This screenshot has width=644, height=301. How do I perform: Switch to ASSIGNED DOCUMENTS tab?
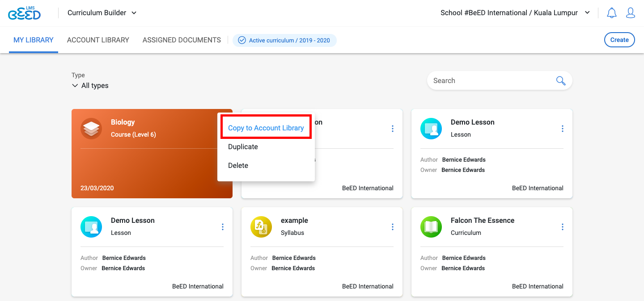[x=182, y=40]
